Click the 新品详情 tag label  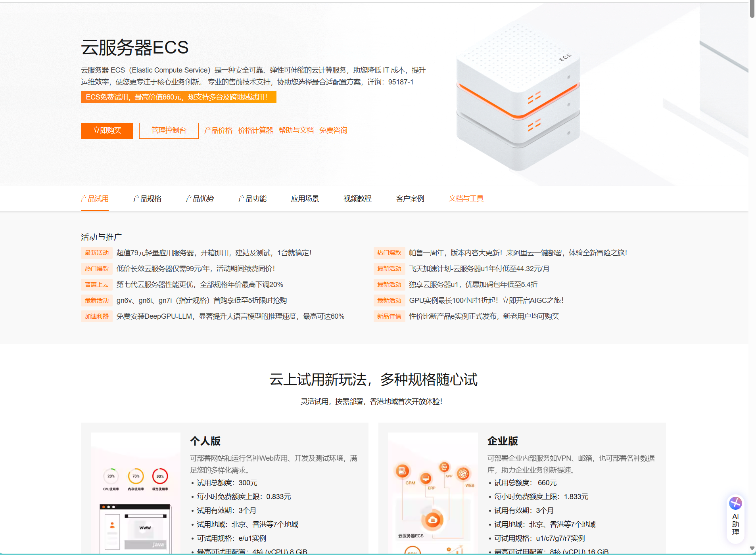pyautogui.click(x=389, y=316)
